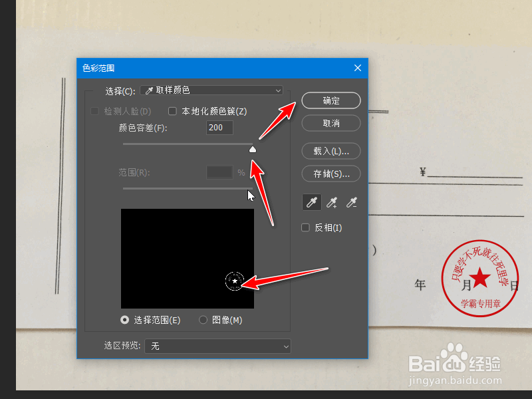
Task: Click the 颜色容差(F): label
Action: (143, 128)
